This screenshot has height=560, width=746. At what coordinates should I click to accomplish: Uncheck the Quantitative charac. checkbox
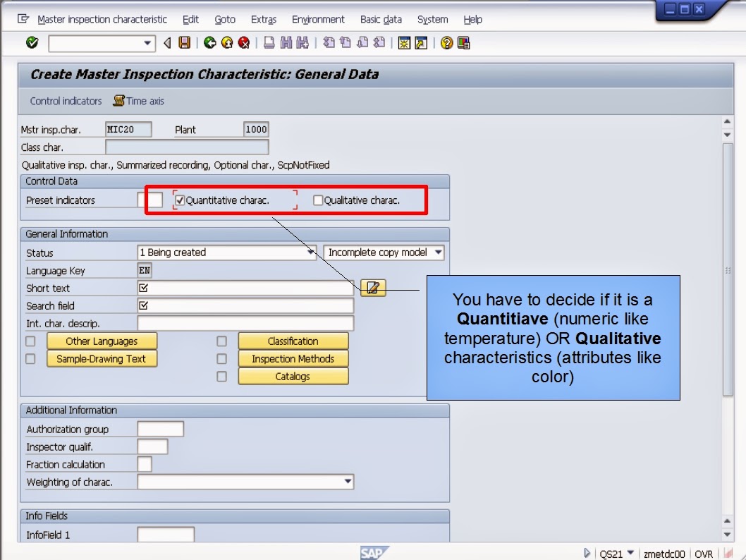[x=180, y=200]
